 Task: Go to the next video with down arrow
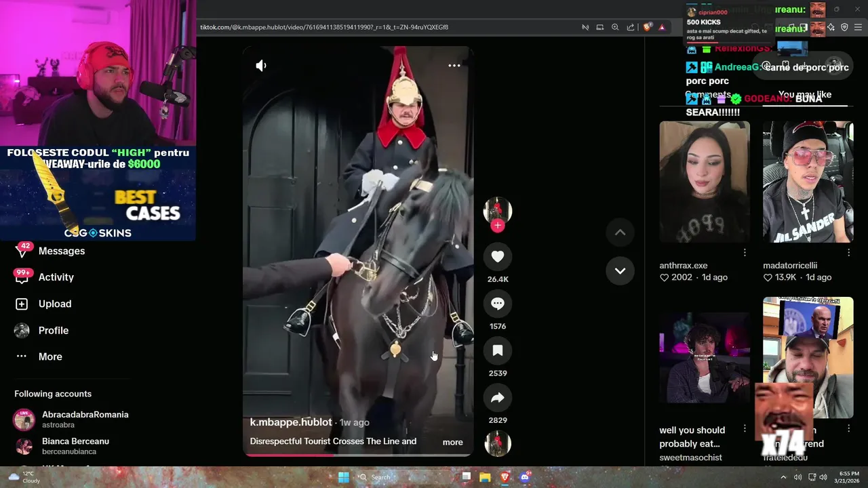pyautogui.click(x=620, y=270)
